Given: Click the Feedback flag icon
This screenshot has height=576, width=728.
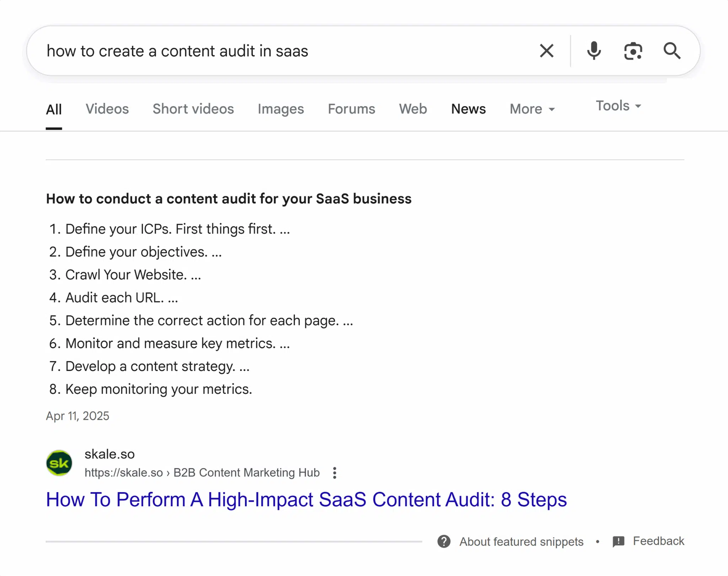Looking at the screenshot, I should coord(619,542).
